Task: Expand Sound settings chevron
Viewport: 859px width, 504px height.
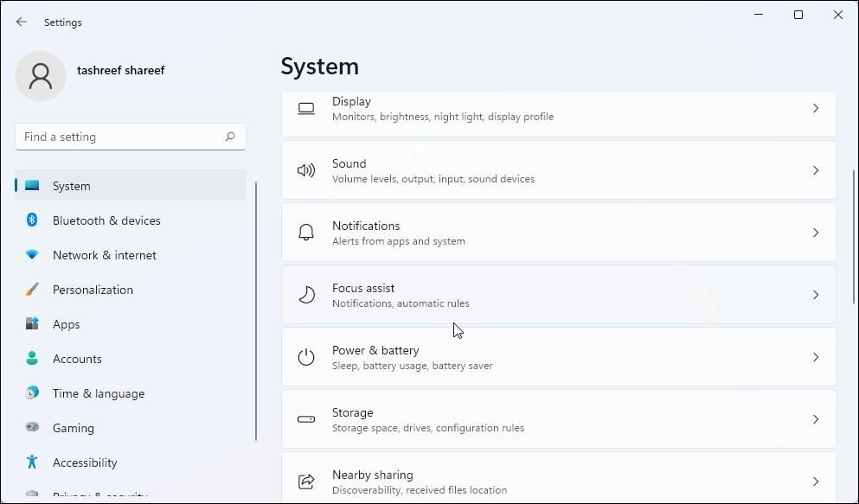Action: [x=816, y=170]
